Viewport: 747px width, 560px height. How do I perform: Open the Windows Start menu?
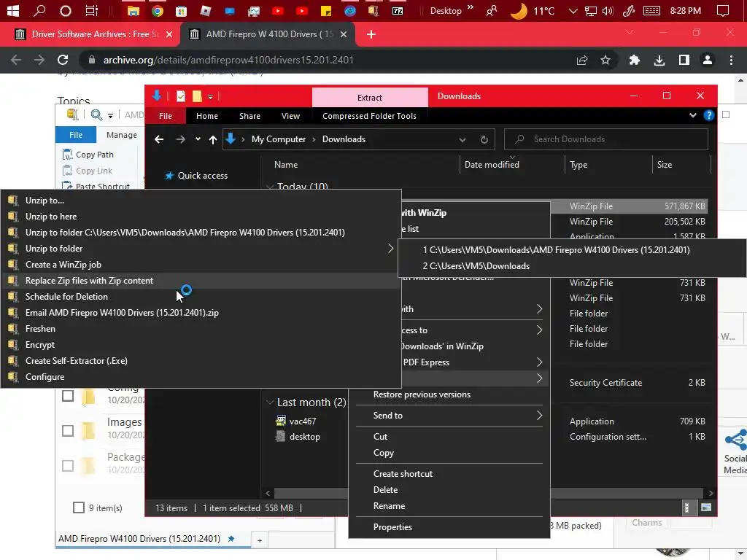[13, 10]
